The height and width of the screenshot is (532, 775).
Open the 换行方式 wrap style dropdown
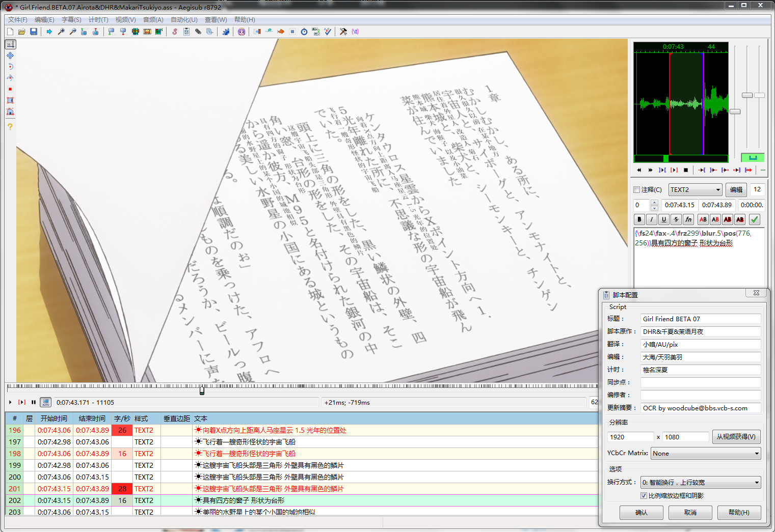pyautogui.click(x=701, y=482)
